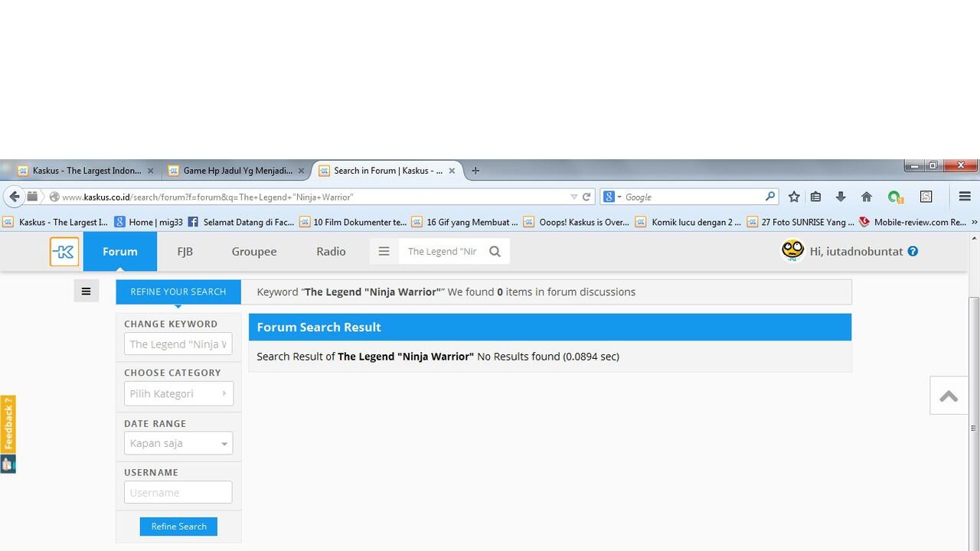Open the FJB navigation item
The image size is (980, 551).
(185, 251)
